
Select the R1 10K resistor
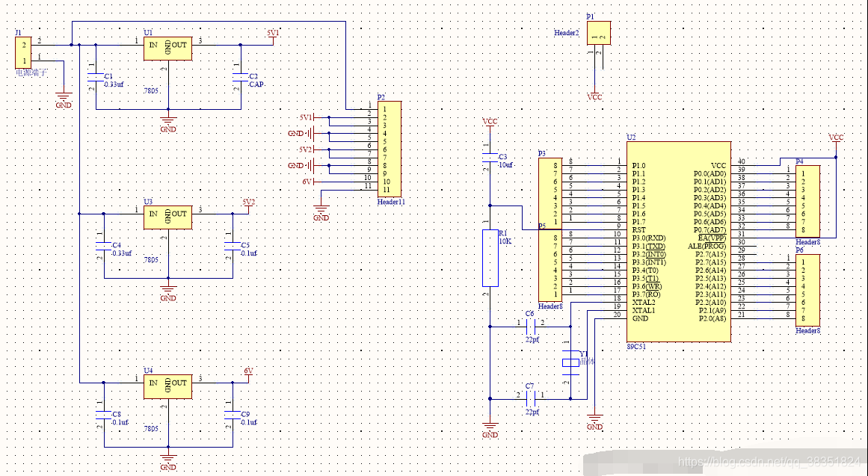coord(490,258)
